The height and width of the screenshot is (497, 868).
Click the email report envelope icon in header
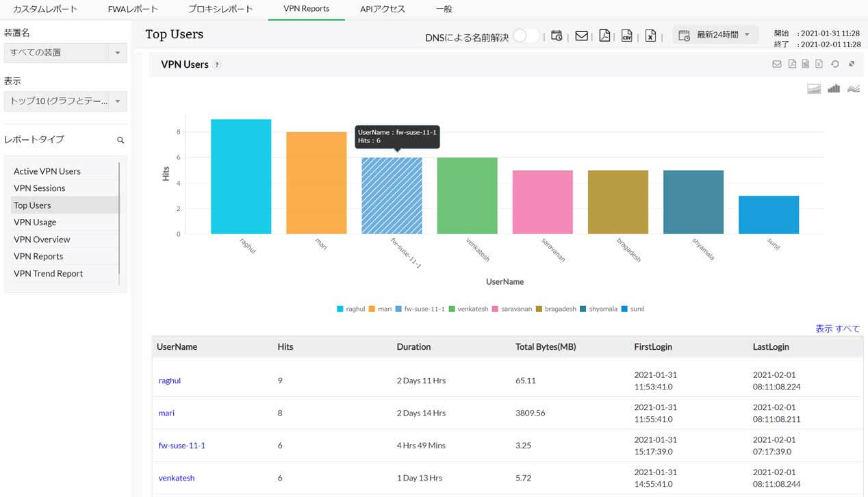click(x=581, y=36)
